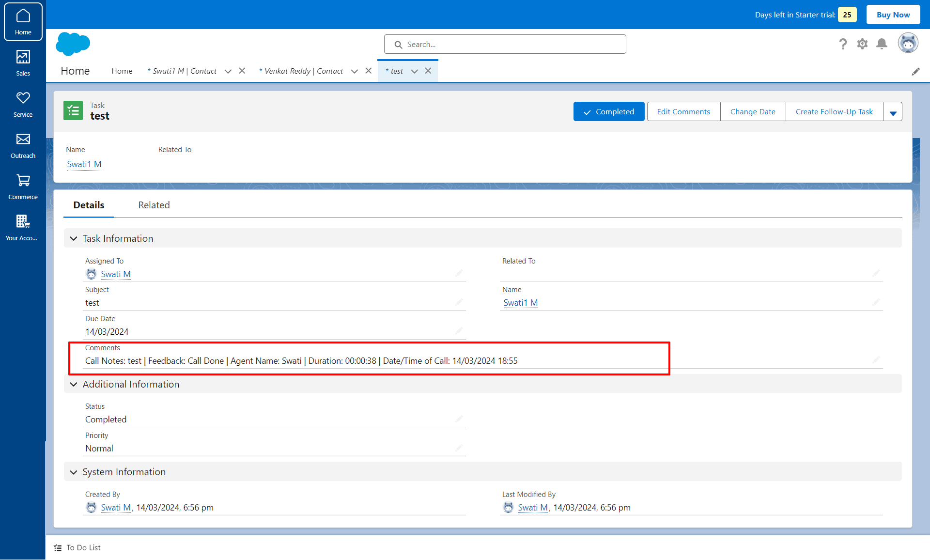Edit the Comments field pencil
This screenshot has height=560, width=930.
pyautogui.click(x=876, y=360)
